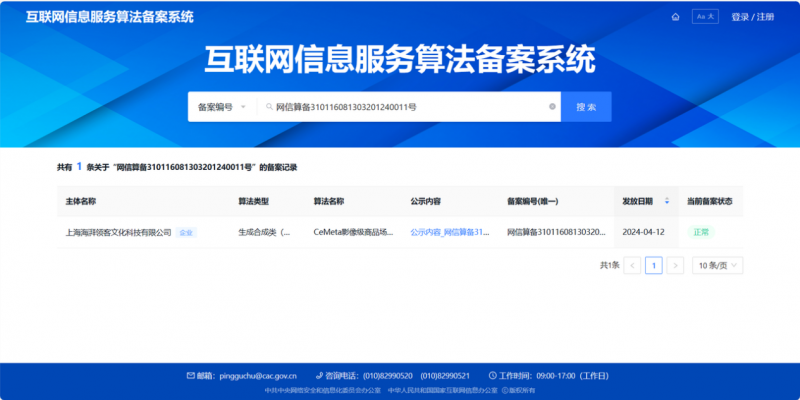Open 登录 / 注册 login link
This screenshot has height=400, width=800.
tap(753, 17)
